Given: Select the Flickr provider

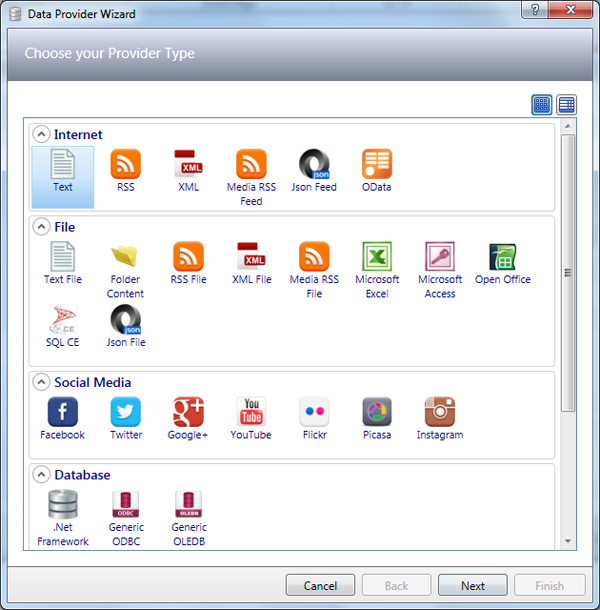Looking at the screenshot, I should pyautogui.click(x=314, y=419).
